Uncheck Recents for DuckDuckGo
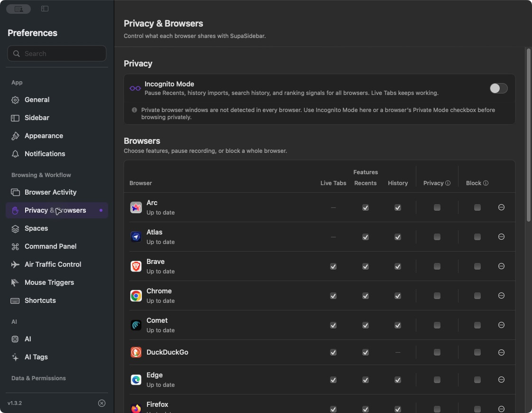532x413 pixels. (x=366, y=353)
